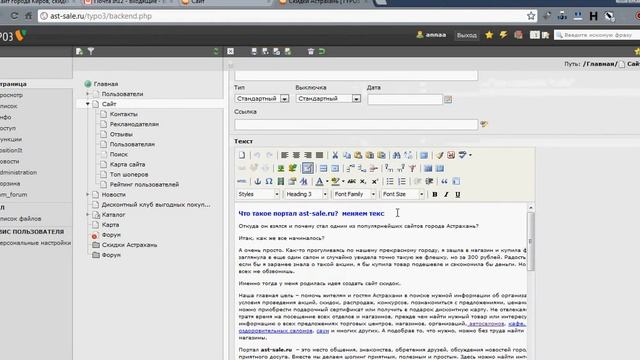Refresh the page tree with green arrows
Image resolution: width=640 pixels, height=360 pixels.
coord(216,51)
